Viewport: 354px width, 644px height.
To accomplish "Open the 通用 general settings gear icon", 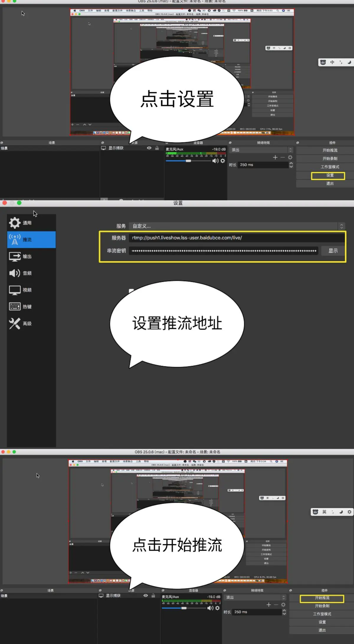I will 15,223.
